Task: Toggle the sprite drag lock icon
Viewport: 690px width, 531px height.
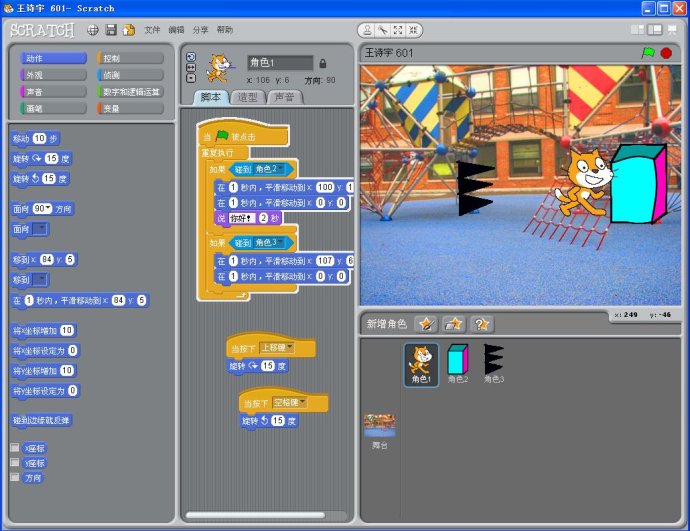Action: [323, 63]
